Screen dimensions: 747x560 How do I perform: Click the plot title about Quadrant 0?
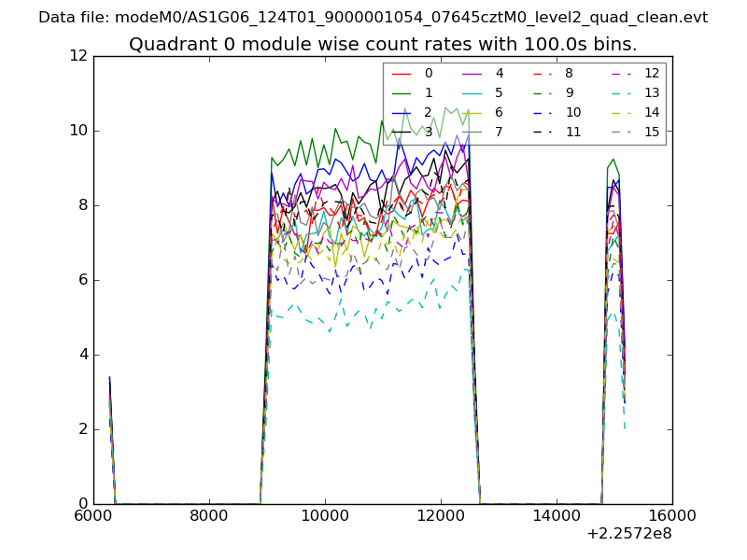(383, 45)
